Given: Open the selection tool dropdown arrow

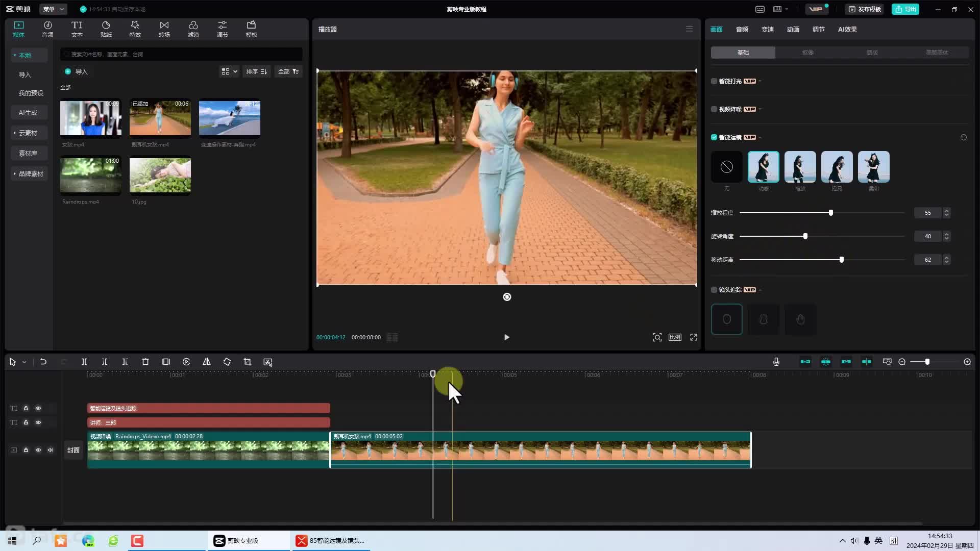Looking at the screenshot, I should 24,362.
